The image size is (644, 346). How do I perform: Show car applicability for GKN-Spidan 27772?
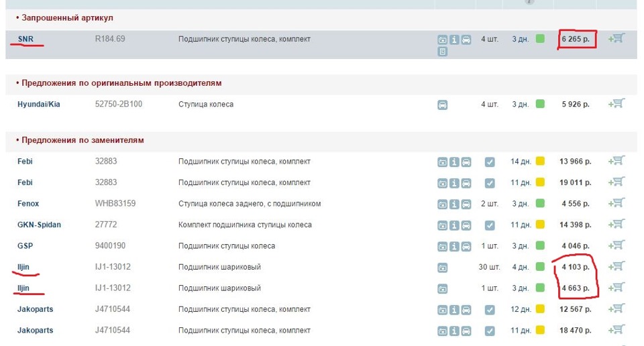click(466, 226)
